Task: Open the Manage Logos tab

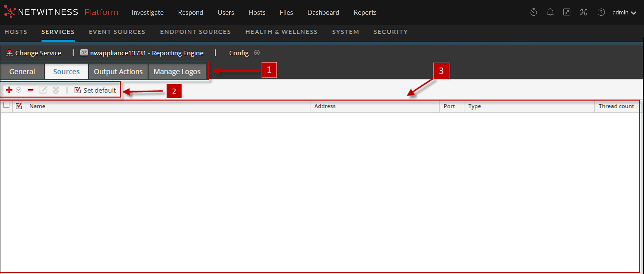Action: (177, 72)
